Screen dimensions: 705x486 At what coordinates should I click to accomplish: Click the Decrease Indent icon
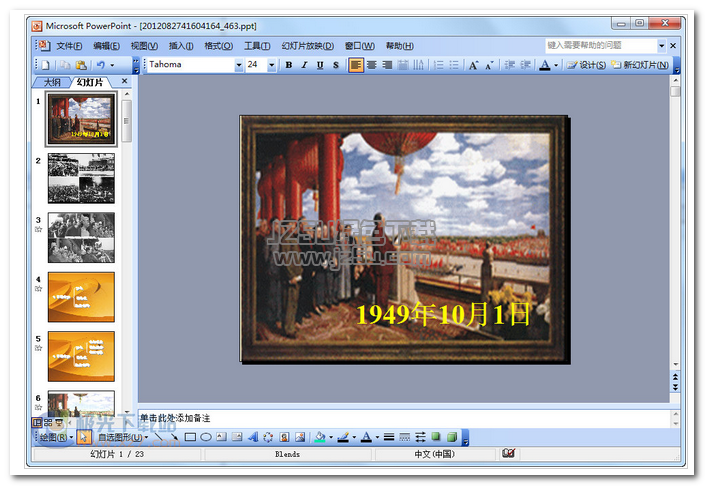509,65
